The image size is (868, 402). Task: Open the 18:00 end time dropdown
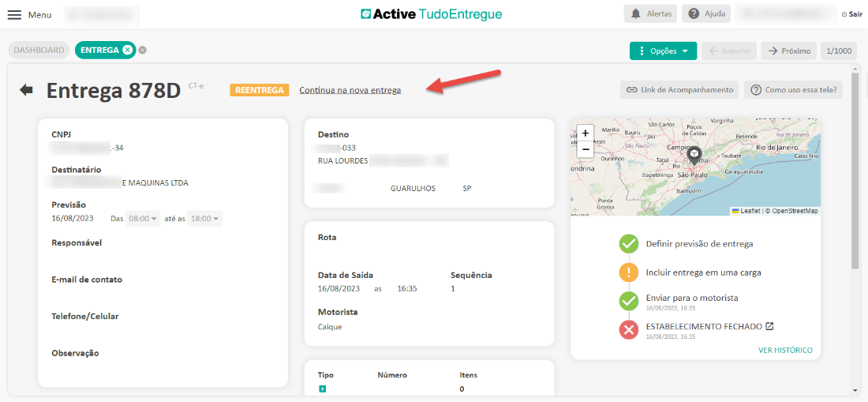tap(204, 218)
